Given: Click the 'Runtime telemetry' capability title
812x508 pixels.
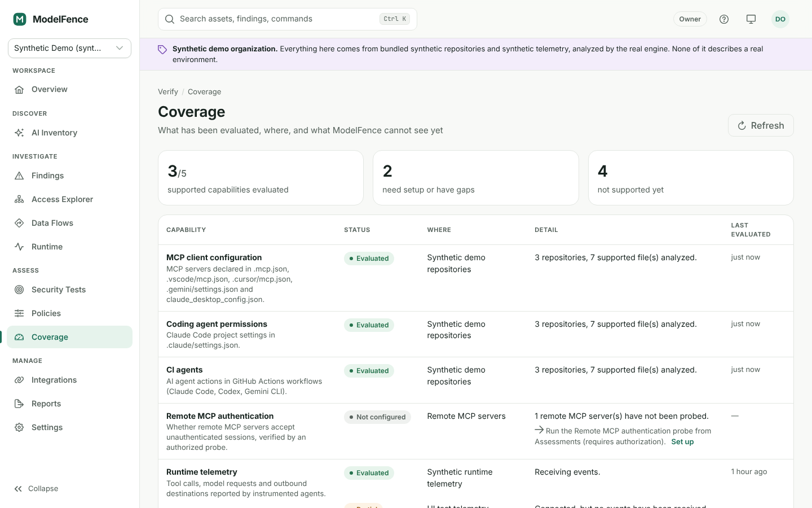Looking at the screenshot, I should (x=202, y=472).
